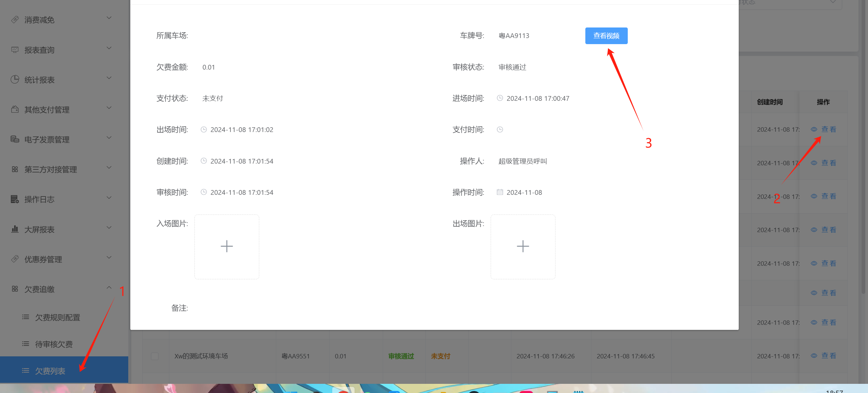Click the 查看视频 button
This screenshot has height=393, width=868.
tap(606, 36)
